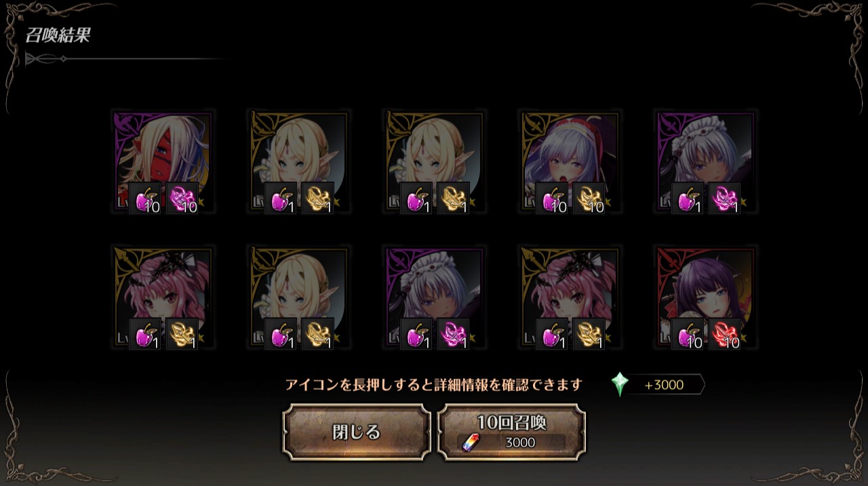The width and height of the screenshot is (868, 486).
Task: Click the 閉じる close button
Action: [x=357, y=432]
